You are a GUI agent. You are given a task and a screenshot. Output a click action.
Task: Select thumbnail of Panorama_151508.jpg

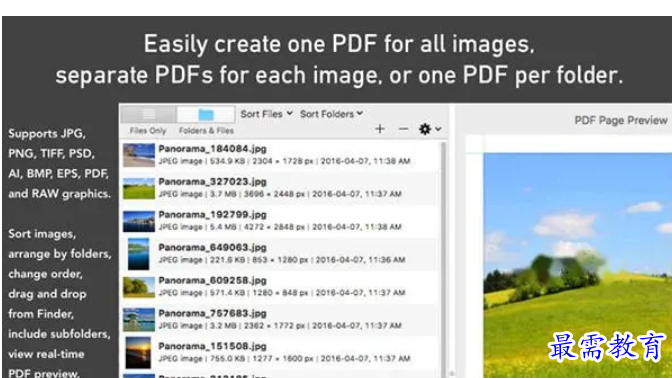click(x=138, y=353)
